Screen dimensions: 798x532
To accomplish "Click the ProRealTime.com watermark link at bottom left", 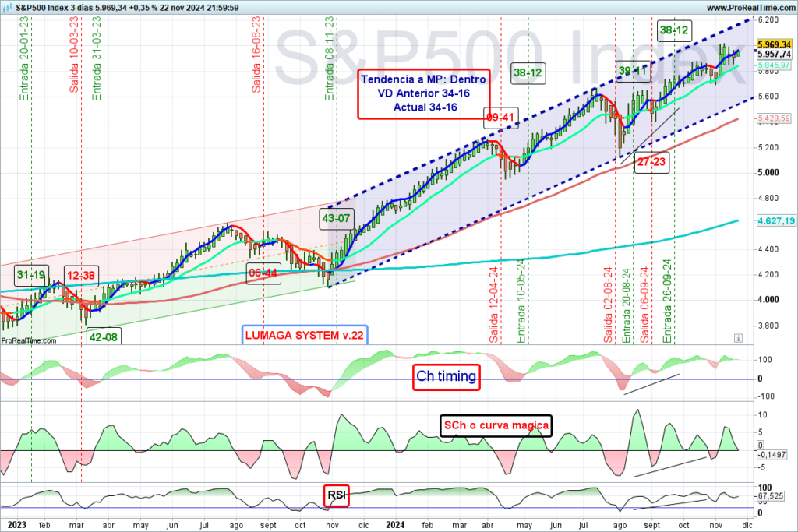I will (29, 340).
